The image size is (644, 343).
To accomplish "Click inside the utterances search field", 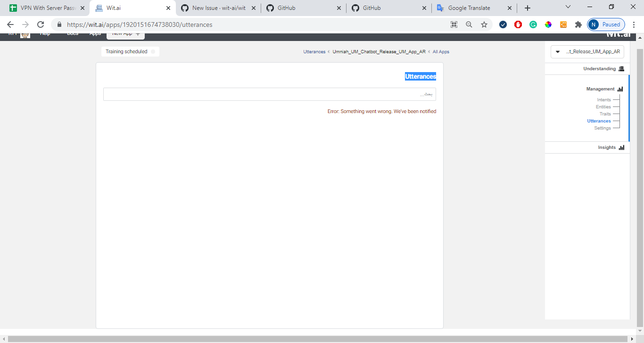I will tap(269, 94).
